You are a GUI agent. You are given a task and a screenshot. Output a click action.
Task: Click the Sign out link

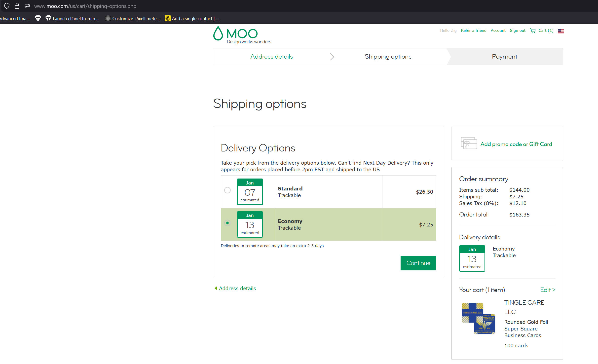(x=518, y=31)
